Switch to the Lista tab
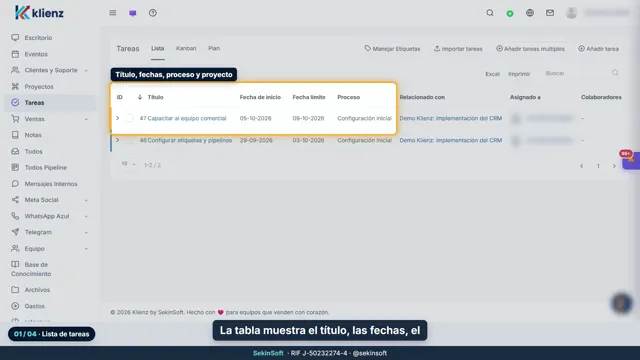 pos(158,48)
